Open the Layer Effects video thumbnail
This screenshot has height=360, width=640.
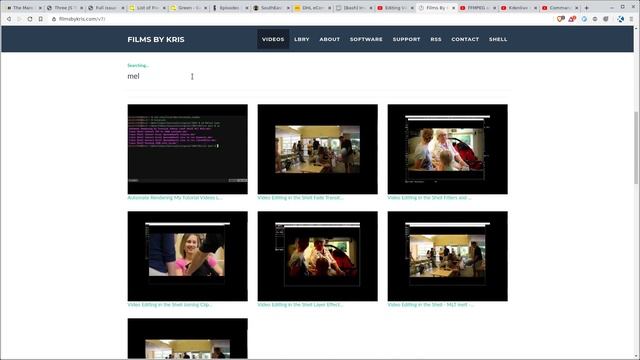tap(318, 256)
